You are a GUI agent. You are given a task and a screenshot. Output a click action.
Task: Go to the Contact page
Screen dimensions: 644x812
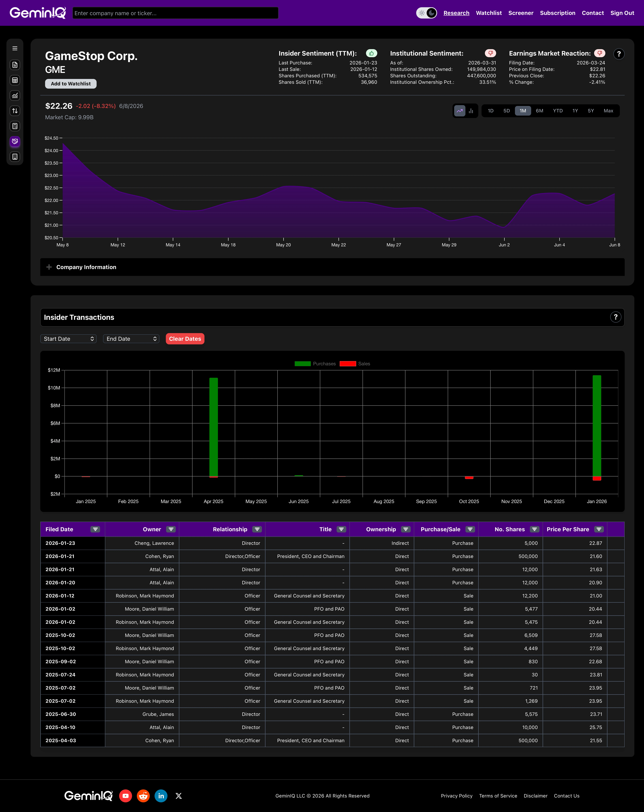(x=593, y=13)
